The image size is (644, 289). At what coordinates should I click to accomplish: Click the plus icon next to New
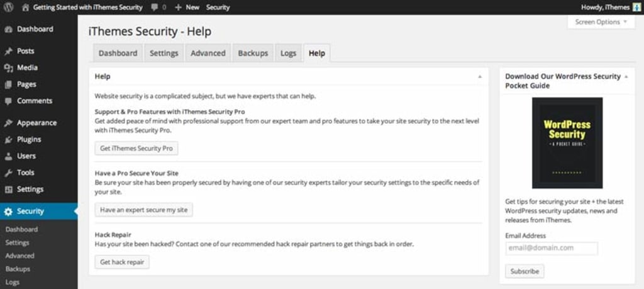point(178,8)
